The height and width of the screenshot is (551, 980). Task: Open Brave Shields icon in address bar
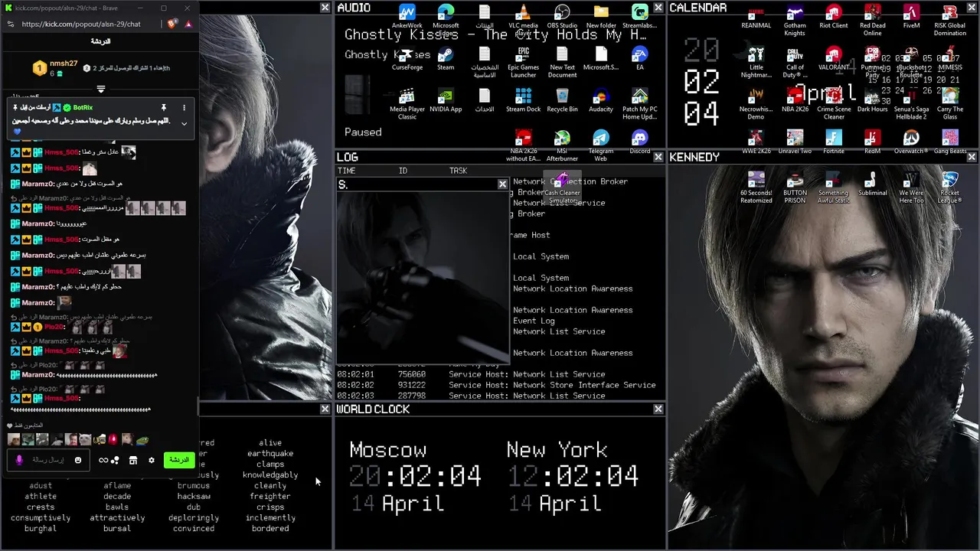click(x=172, y=24)
